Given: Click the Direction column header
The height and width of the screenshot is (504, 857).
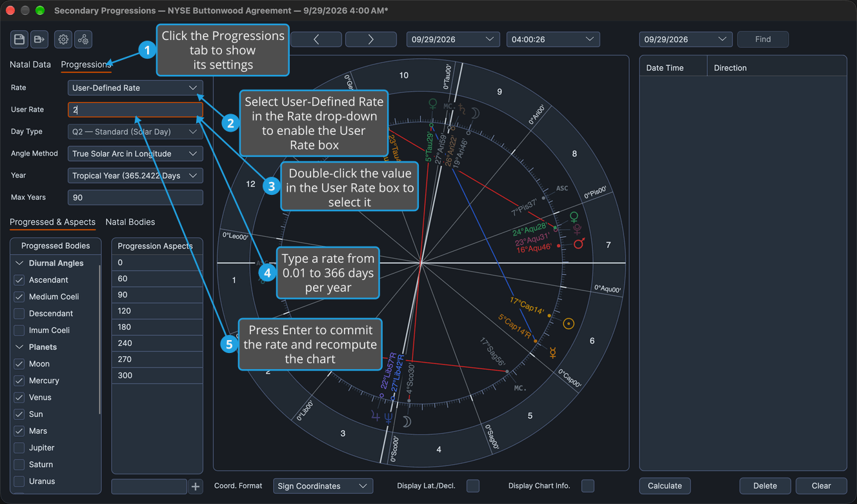Looking at the screenshot, I should pos(777,68).
